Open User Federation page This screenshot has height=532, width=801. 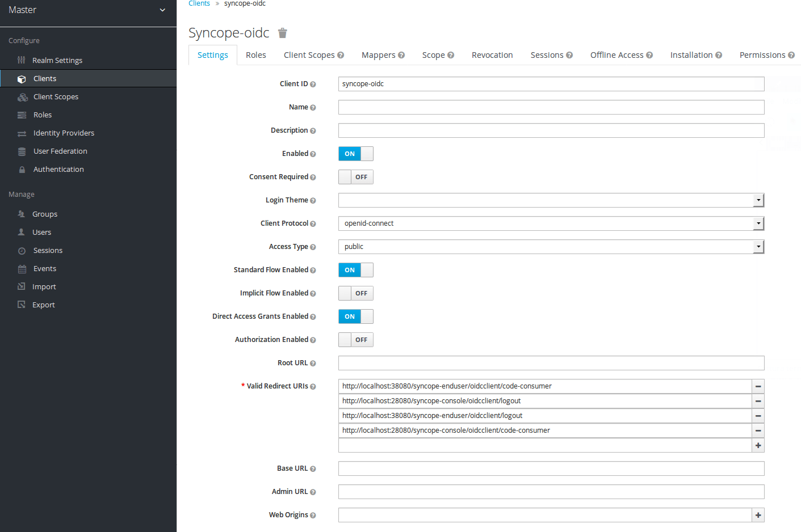60,151
